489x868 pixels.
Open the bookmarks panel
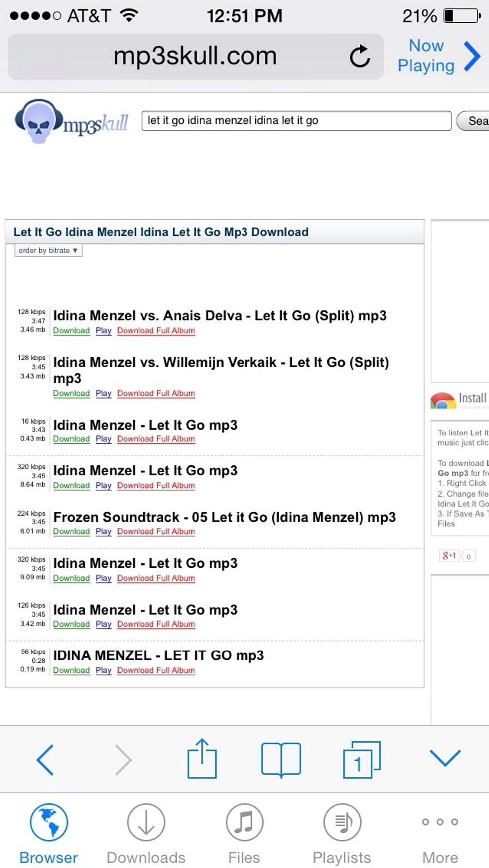(281, 759)
